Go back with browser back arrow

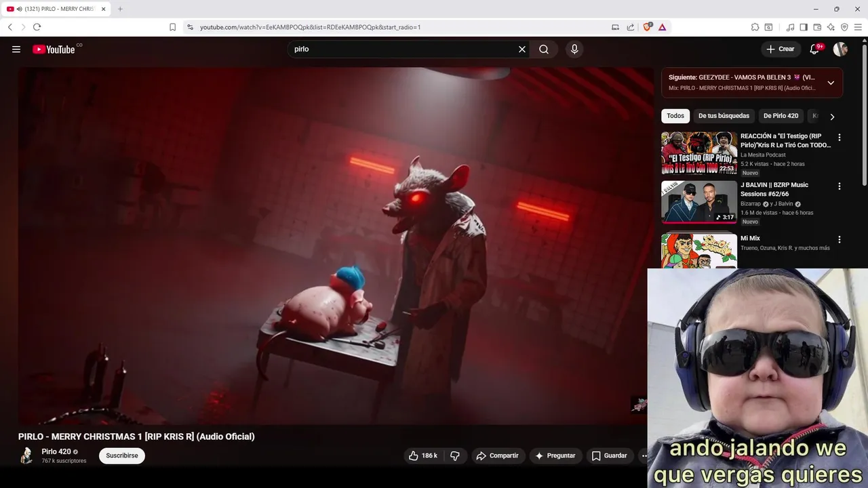pyautogui.click(x=9, y=27)
